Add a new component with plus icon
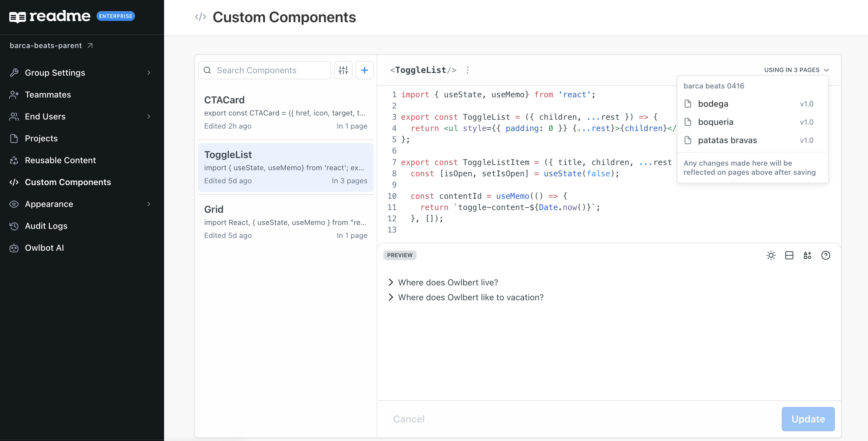Image resolution: width=868 pixels, height=441 pixels. coord(364,70)
